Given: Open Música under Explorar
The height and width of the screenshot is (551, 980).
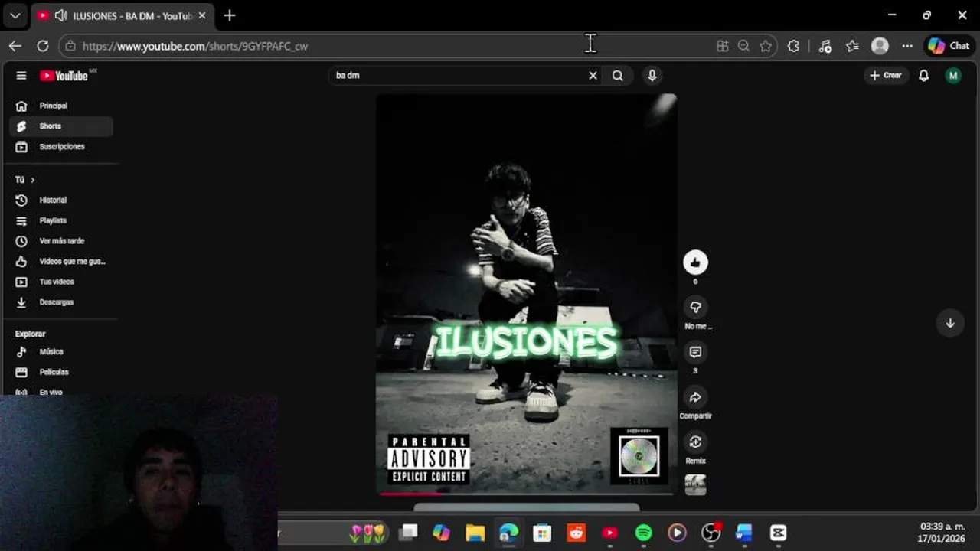Looking at the screenshot, I should coord(61,352).
